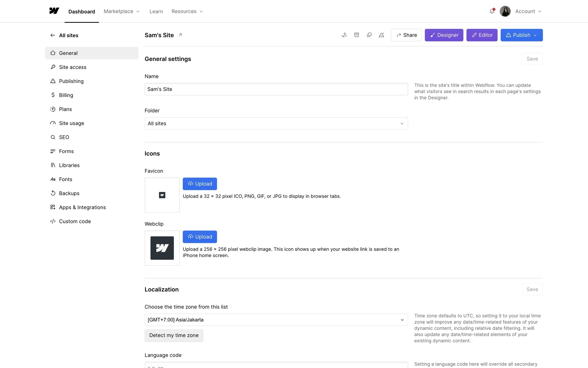Open the Marketplace dropdown menu
588x368 pixels.
[x=122, y=11]
